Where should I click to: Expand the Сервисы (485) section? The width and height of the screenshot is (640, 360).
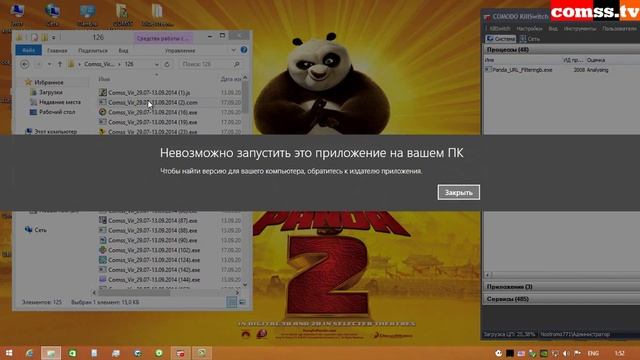click(x=562, y=299)
